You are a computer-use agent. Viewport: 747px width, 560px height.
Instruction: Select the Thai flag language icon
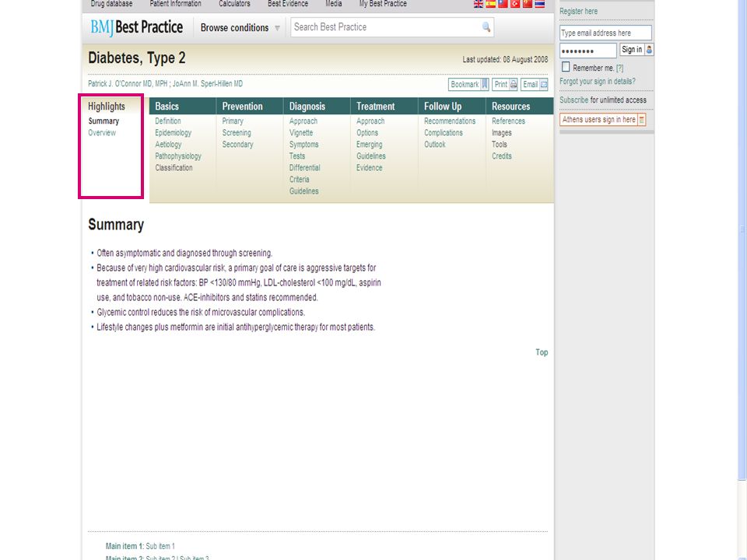[x=539, y=4]
